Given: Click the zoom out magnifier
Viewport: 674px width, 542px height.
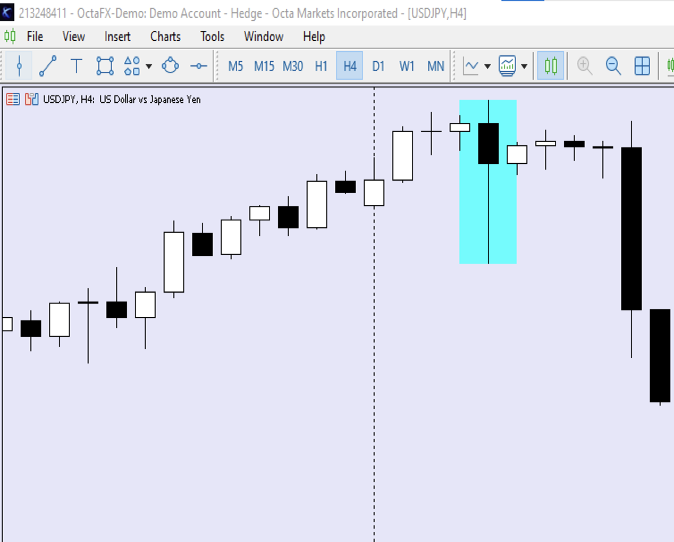Looking at the screenshot, I should click(x=613, y=66).
